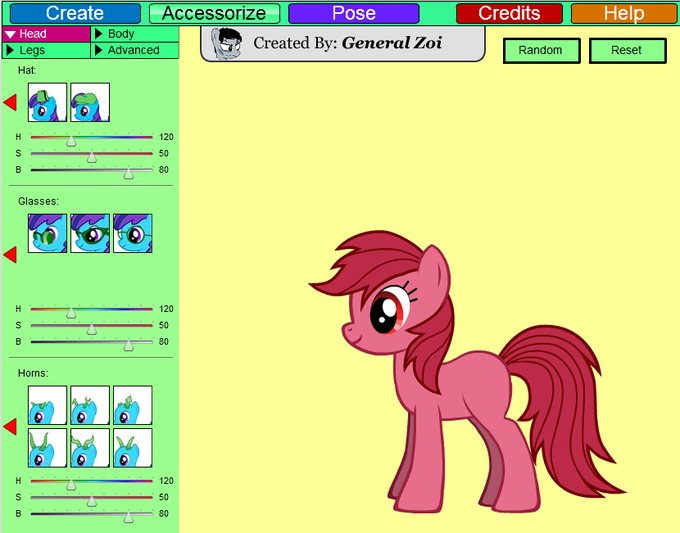The height and width of the screenshot is (533, 680).
Task: Click the Random button
Action: point(541,50)
